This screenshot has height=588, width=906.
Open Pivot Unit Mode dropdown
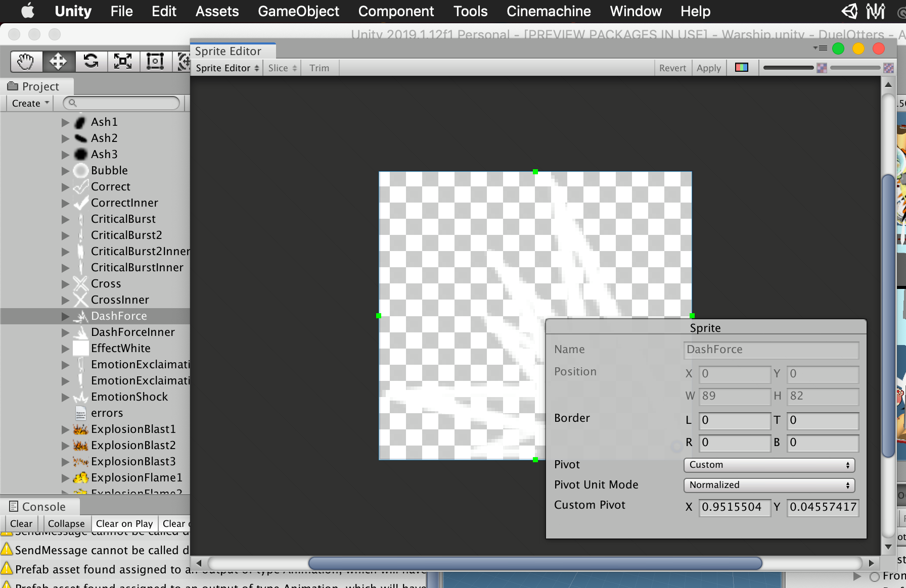tap(769, 485)
